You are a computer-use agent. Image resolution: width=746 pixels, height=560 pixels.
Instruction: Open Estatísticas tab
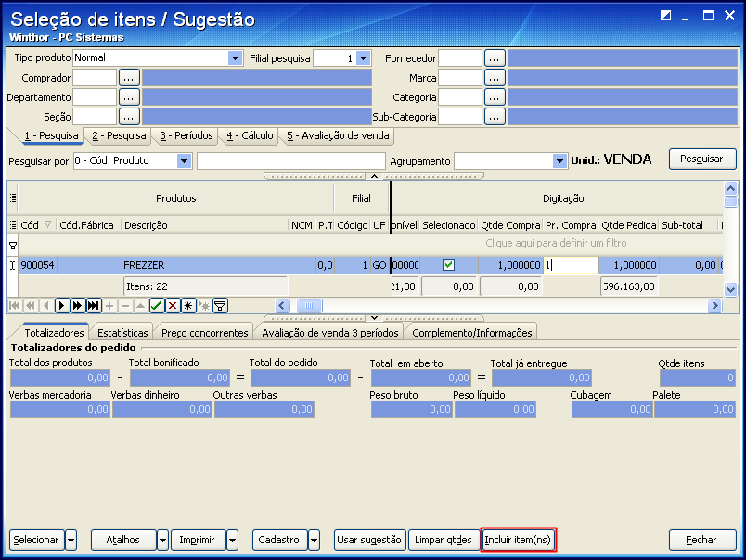(122, 333)
